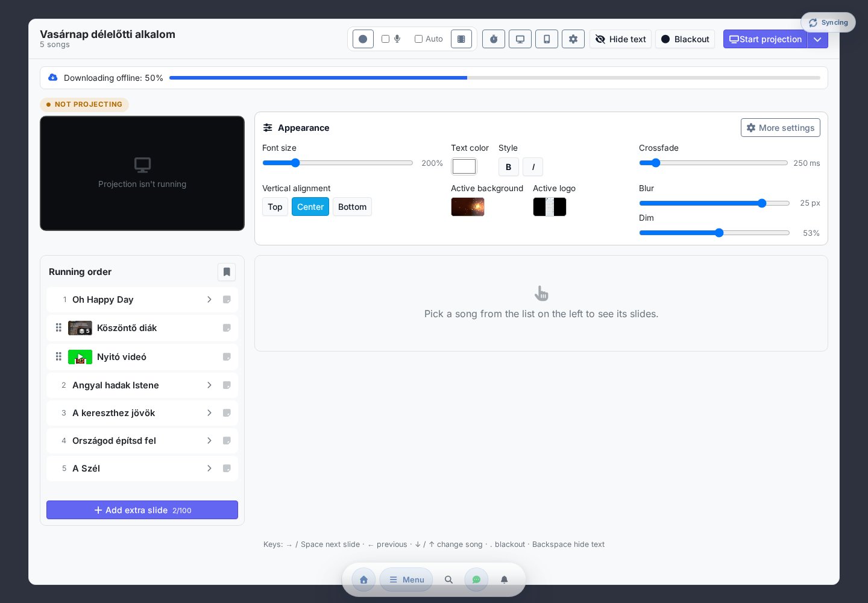868x603 pixels.
Task: Open the white Text color swatch
Action: click(464, 166)
